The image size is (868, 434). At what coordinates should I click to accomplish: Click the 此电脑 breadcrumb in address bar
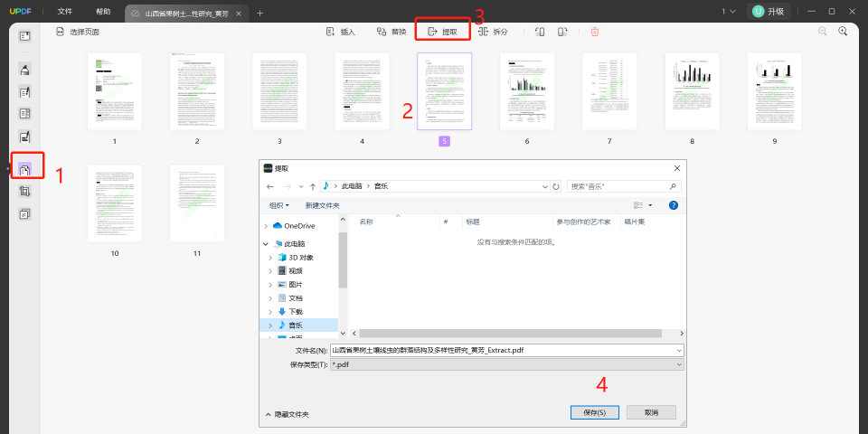tap(351, 186)
